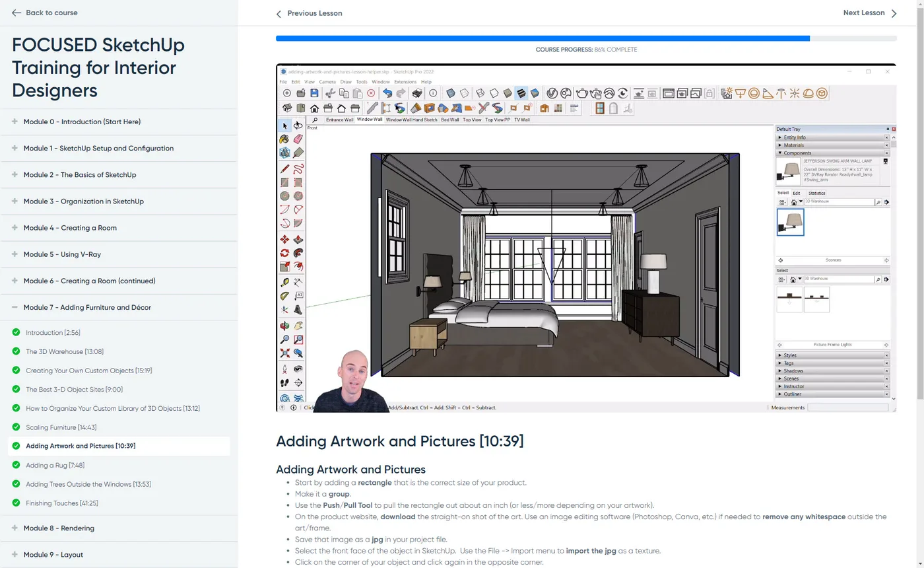Expand the Styles panel in Default Tray
This screenshot has height=568, width=924.
click(789, 355)
